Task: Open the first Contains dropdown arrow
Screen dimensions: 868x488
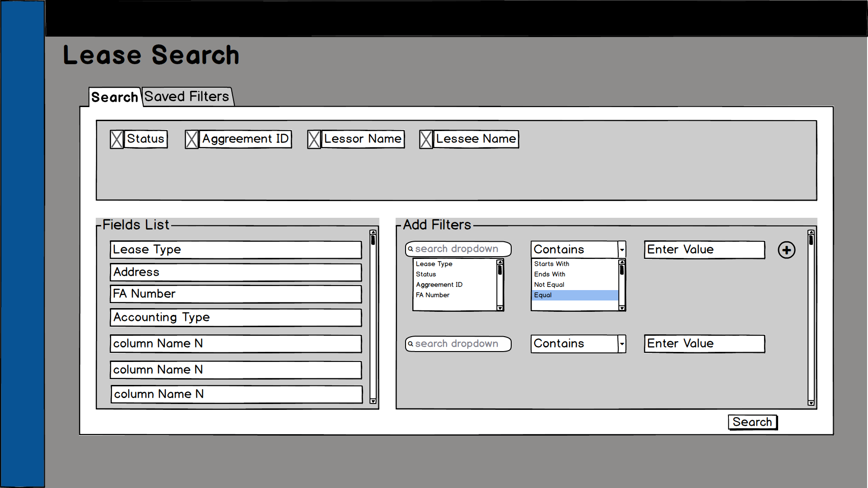Action: 622,249
